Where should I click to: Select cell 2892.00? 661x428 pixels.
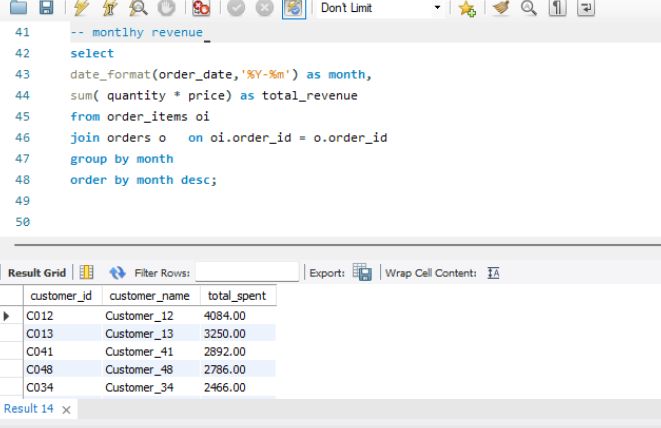tap(238, 351)
